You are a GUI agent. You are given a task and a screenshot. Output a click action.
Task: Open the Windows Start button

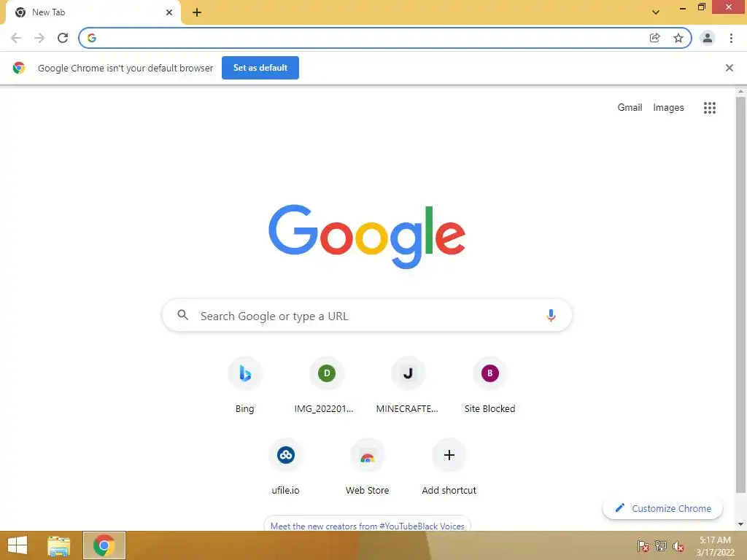click(x=18, y=545)
